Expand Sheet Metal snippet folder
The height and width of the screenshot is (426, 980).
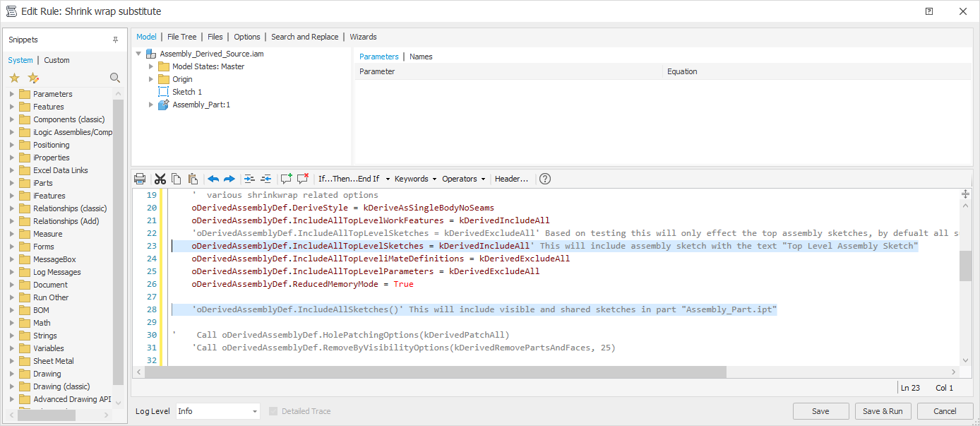pos(12,361)
